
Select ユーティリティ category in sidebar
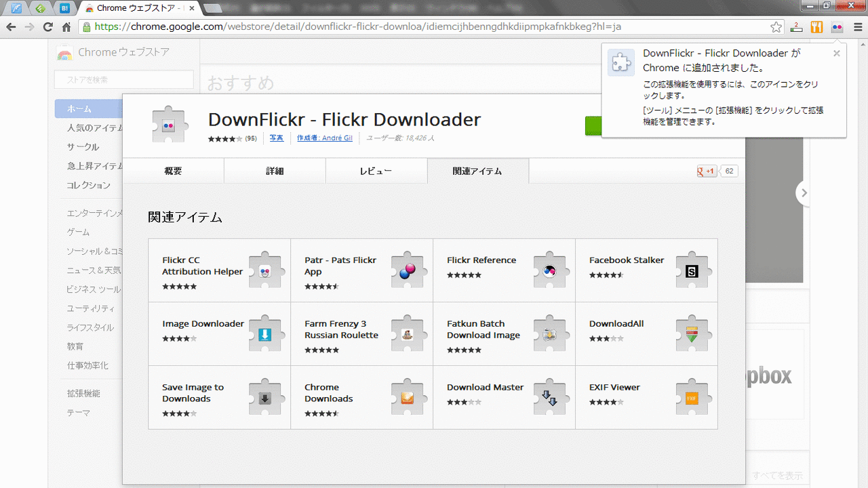pyautogui.click(x=91, y=308)
